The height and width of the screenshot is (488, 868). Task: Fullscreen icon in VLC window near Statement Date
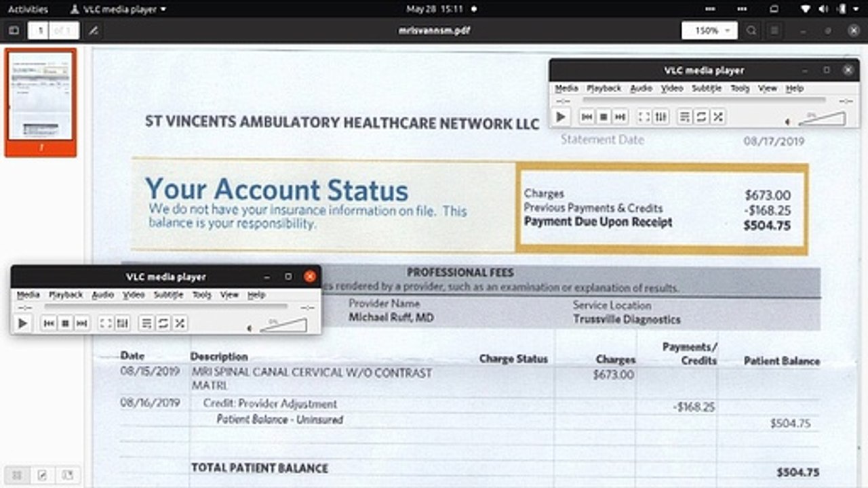pos(644,117)
